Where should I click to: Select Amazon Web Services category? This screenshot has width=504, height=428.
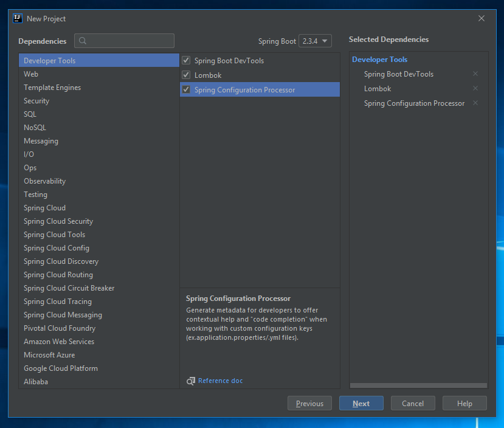coord(99,342)
